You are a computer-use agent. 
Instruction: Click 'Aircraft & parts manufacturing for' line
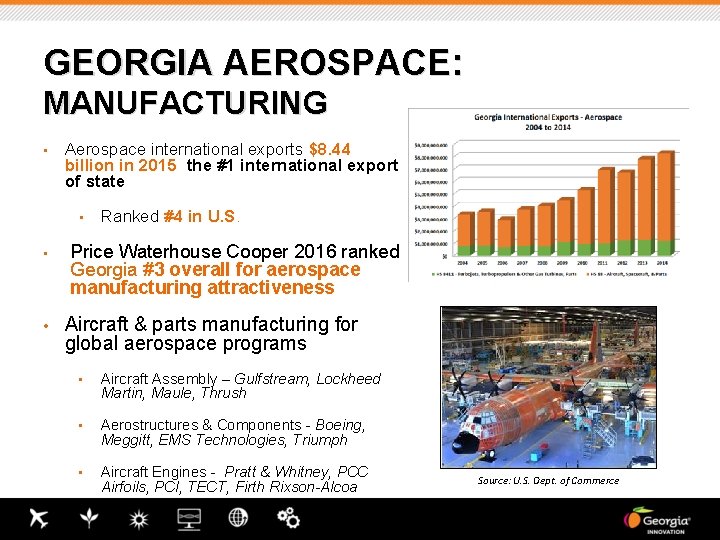click(x=211, y=324)
